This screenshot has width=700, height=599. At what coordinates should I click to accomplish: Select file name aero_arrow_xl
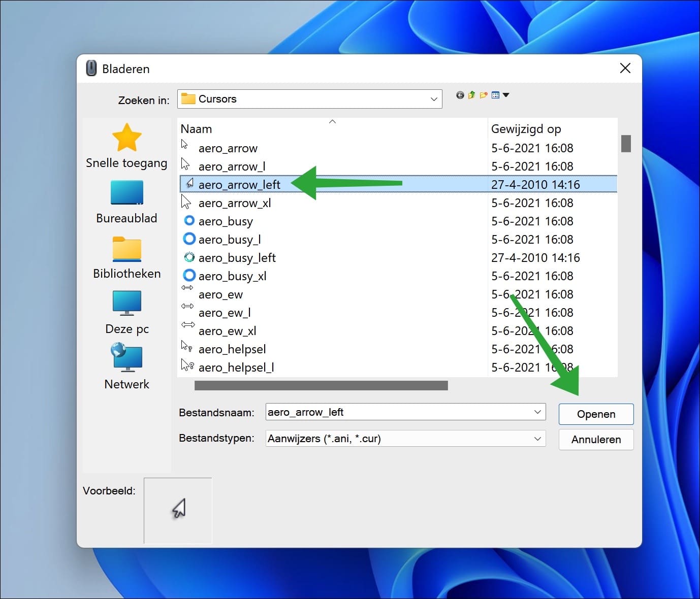click(x=235, y=203)
